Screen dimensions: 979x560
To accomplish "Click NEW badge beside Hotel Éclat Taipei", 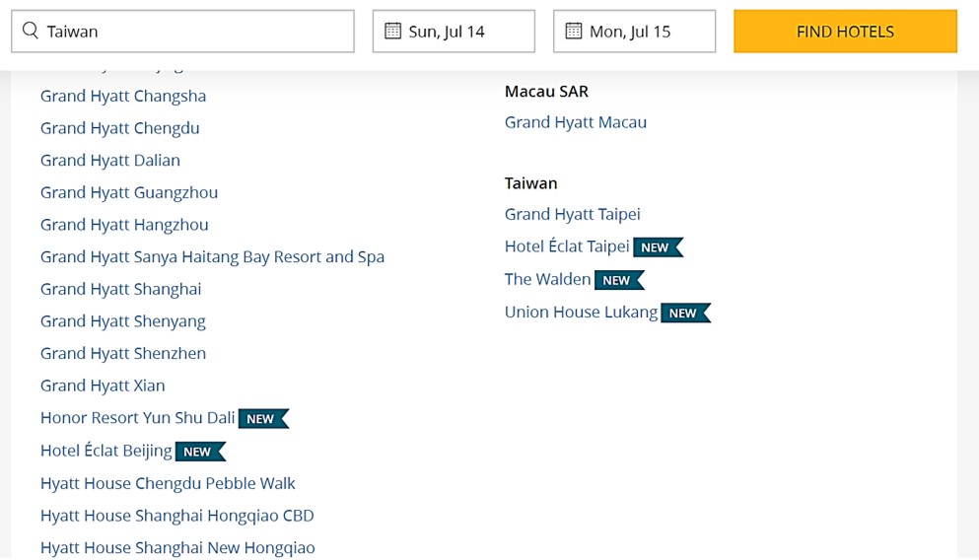I will pyautogui.click(x=657, y=247).
